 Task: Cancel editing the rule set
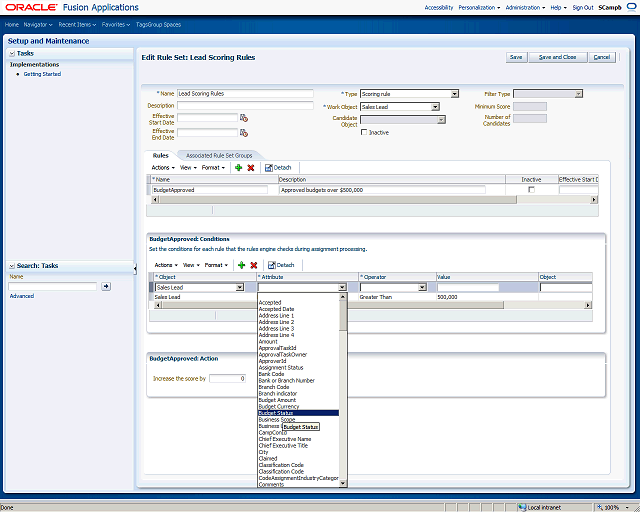[602, 57]
